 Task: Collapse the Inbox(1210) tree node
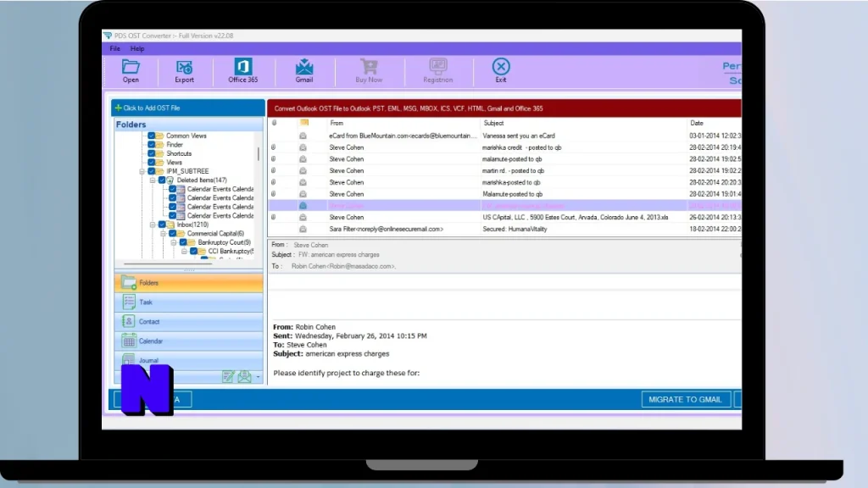153,225
